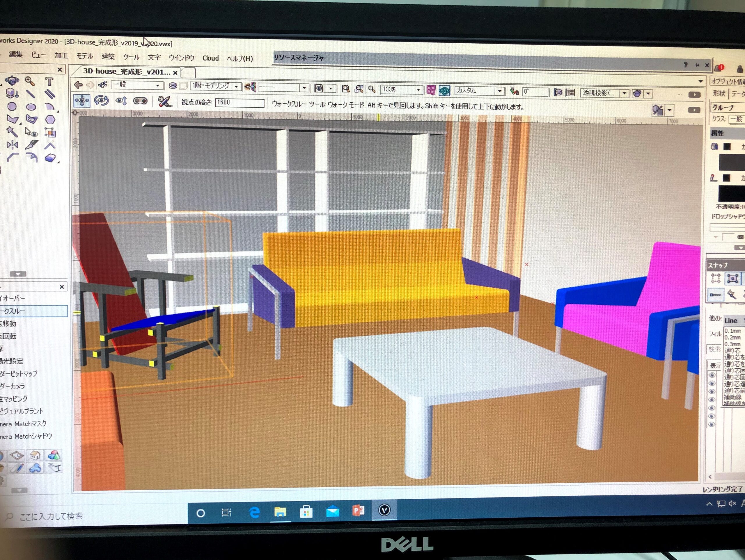Open the Cloud menu
The image size is (745, 560).
pyautogui.click(x=210, y=58)
